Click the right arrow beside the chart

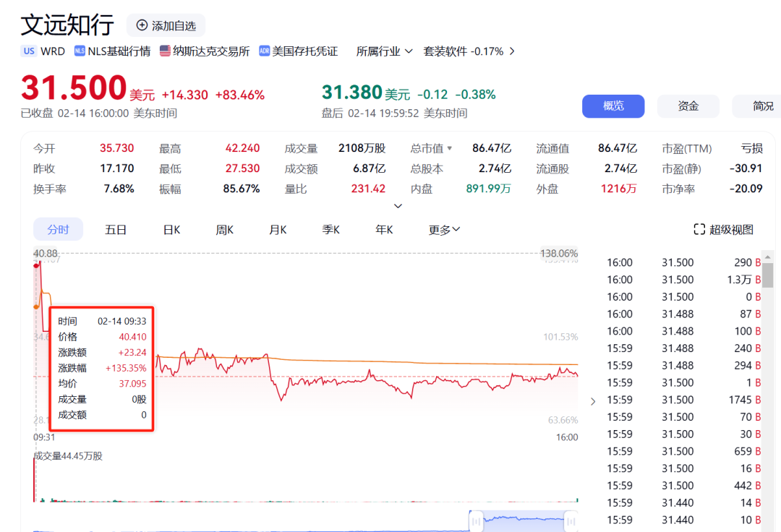pyautogui.click(x=593, y=401)
